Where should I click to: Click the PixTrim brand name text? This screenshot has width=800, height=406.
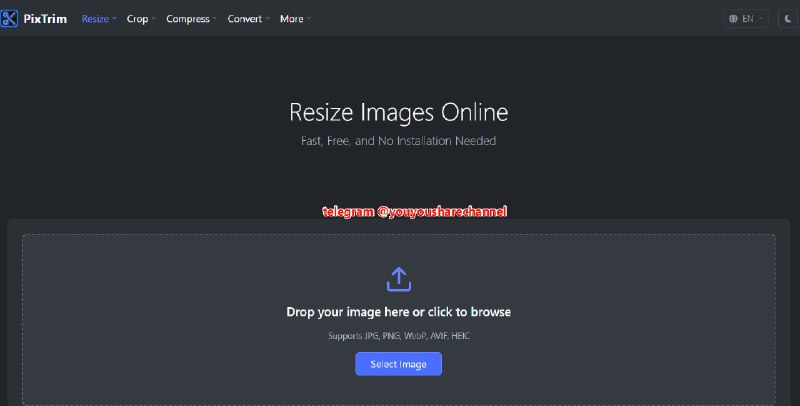[45, 18]
